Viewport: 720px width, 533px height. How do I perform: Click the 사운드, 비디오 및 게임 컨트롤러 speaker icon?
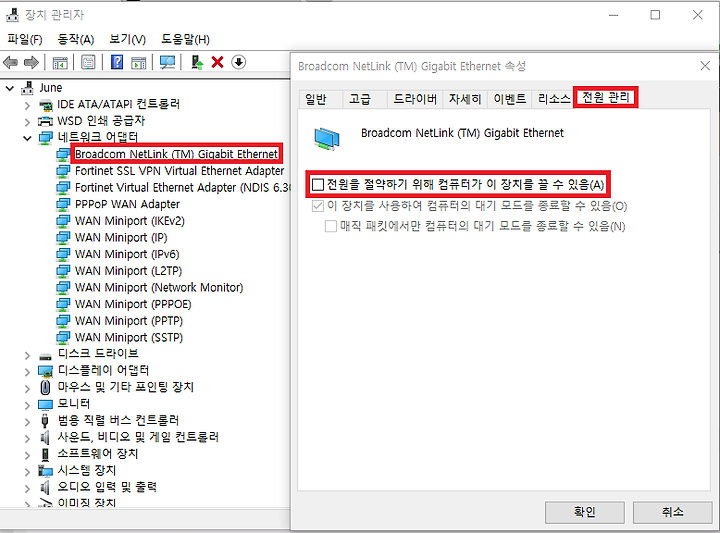(x=45, y=437)
